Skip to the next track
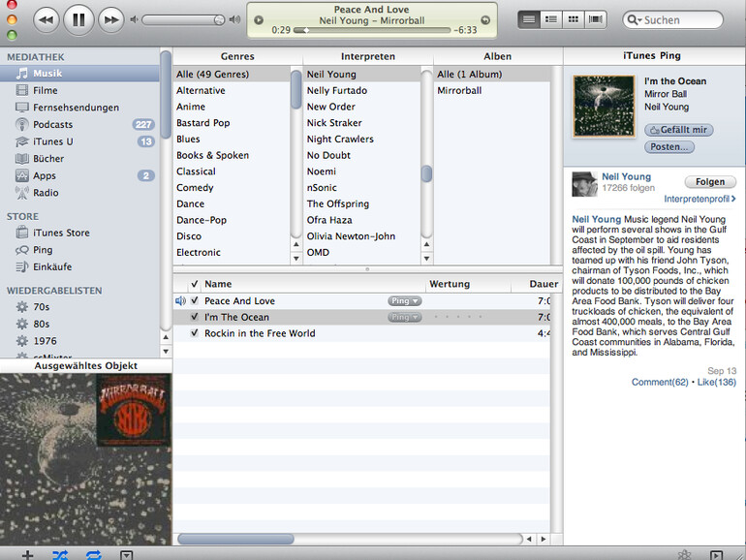This screenshot has height=560, width=746. pos(111,20)
